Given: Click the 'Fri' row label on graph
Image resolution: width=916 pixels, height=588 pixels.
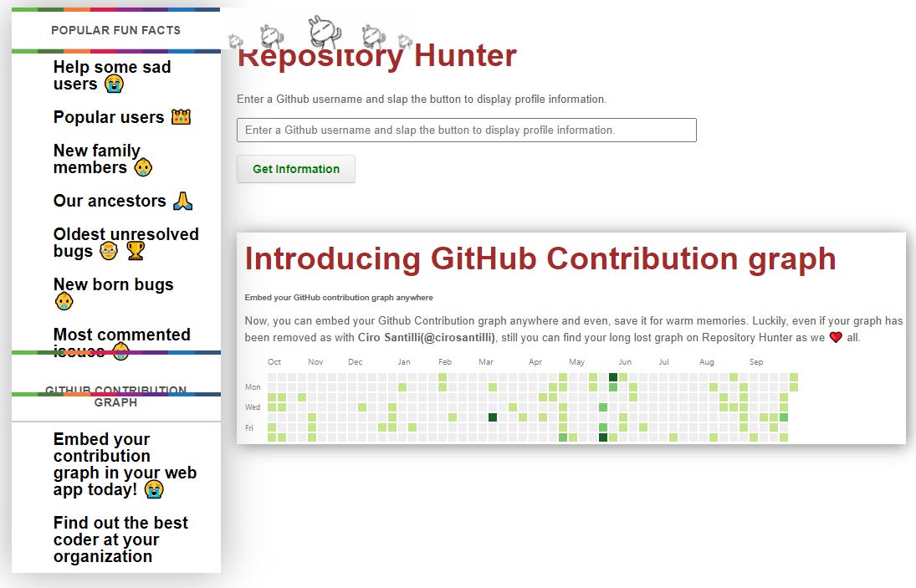Looking at the screenshot, I should (248, 428).
